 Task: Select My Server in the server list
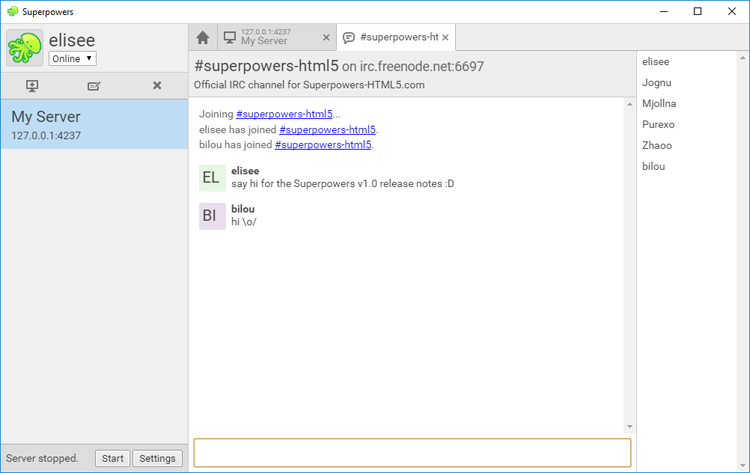[95, 124]
